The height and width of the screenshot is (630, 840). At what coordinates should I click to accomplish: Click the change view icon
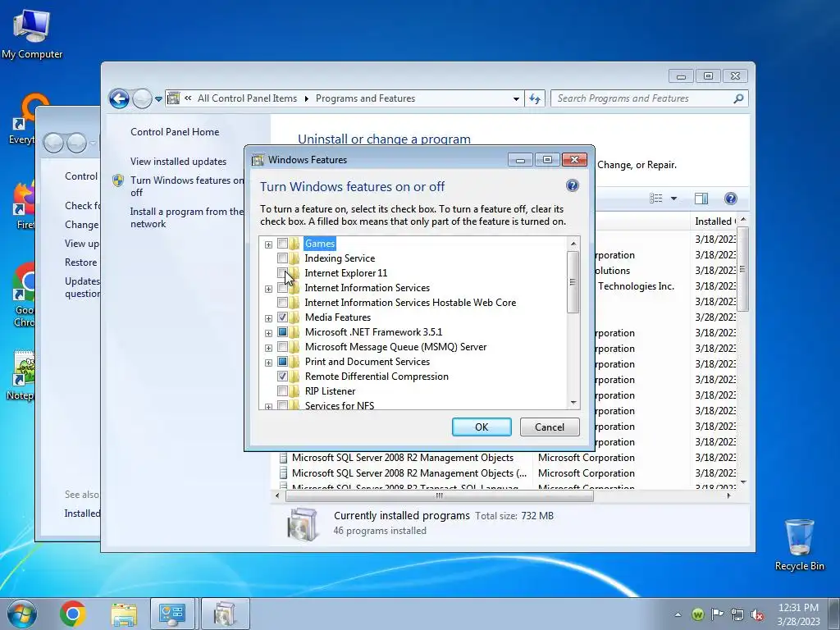pyautogui.click(x=655, y=199)
